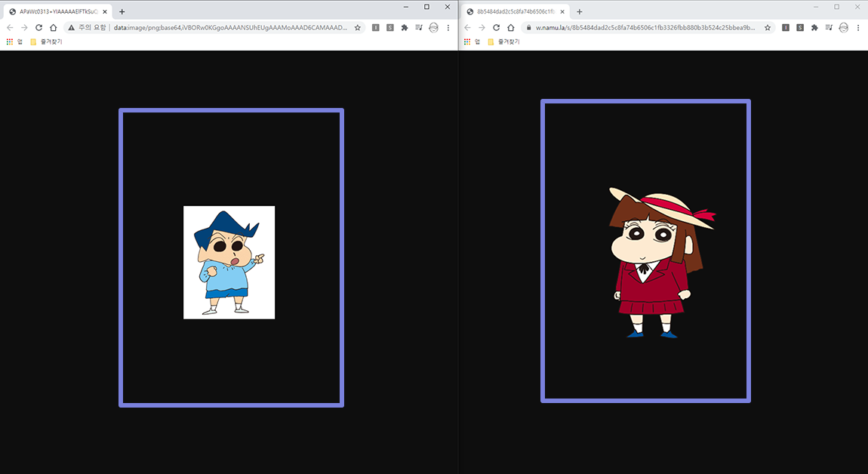Open the 'S' extension in left window
868x474 pixels.
[x=390, y=28]
